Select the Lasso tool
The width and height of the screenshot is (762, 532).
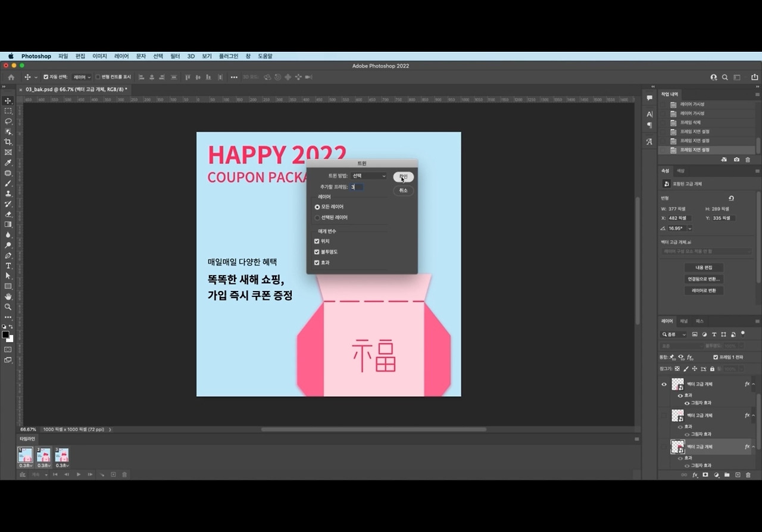[x=8, y=121]
